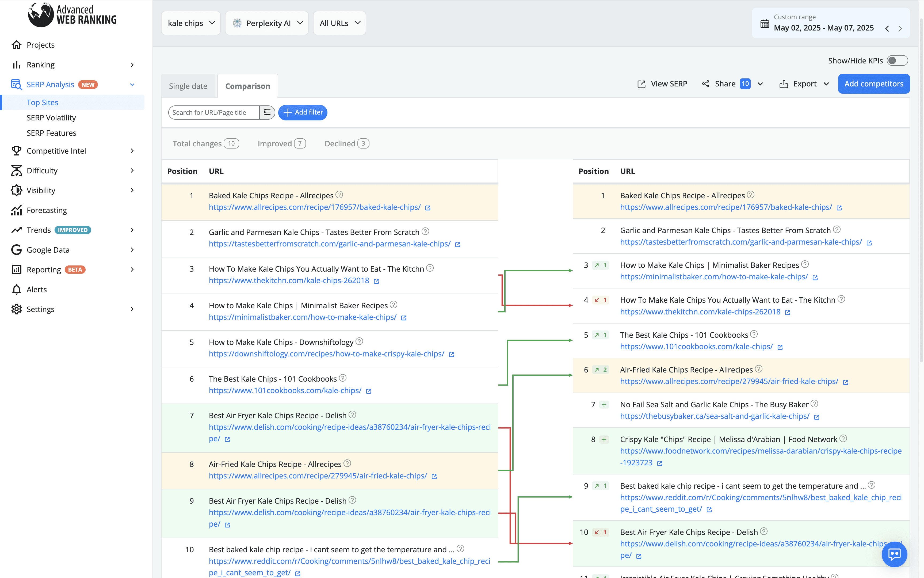The image size is (924, 578).
Task: Open the Export dropdown
Action: coord(804,84)
